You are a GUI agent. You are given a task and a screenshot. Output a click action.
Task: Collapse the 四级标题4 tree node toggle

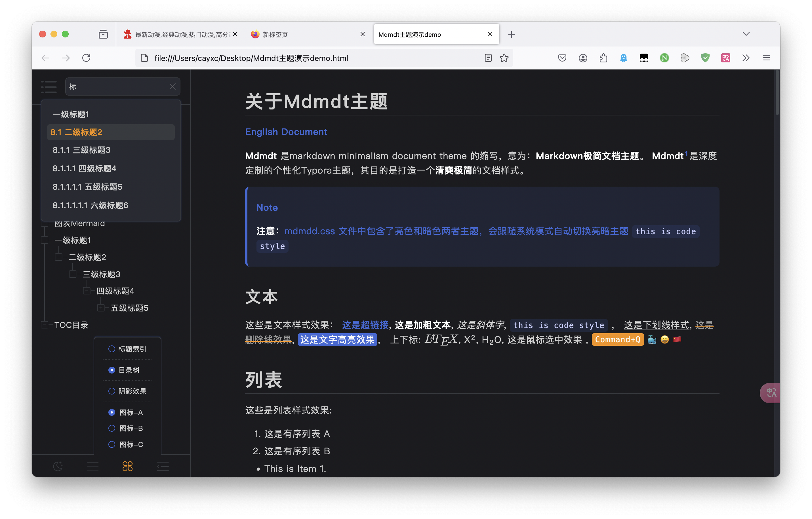87,291
